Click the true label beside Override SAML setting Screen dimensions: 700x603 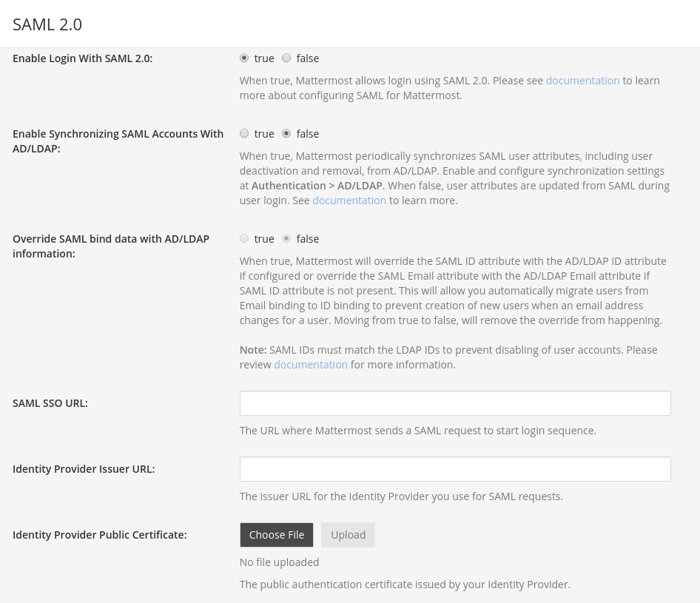(263, 238)
